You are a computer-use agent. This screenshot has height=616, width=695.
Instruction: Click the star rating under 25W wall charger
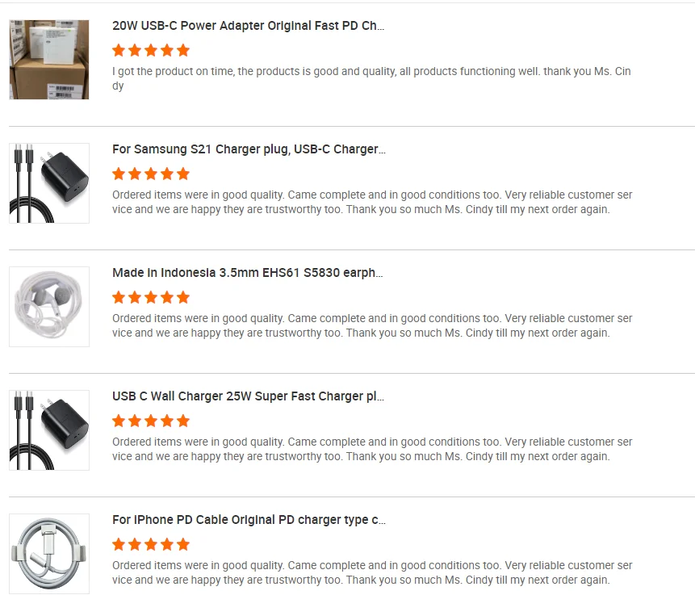(151, 421)
